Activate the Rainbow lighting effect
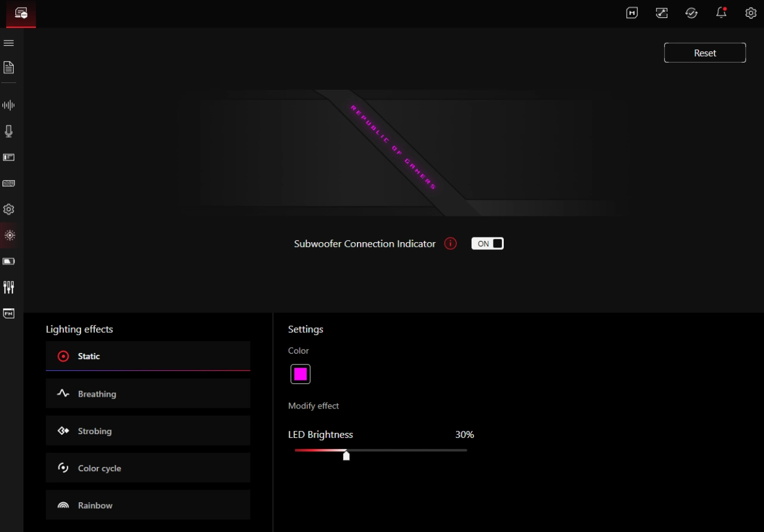The width and height of the screenshot is (764, 532). point(148,505)
